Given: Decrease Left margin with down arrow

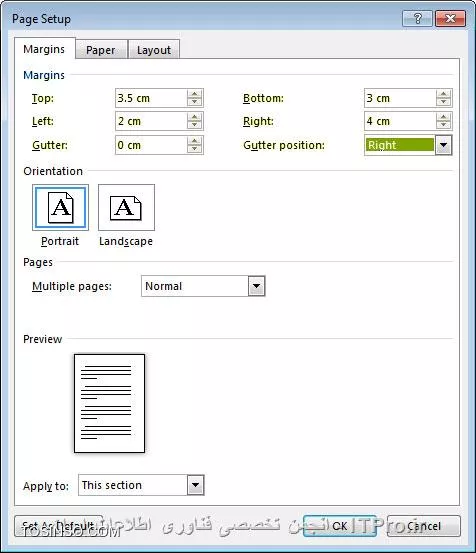Looking at the screenshot, I should tap(195, 125).
